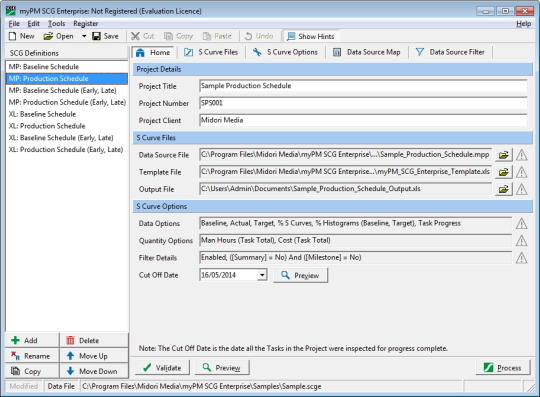Browse for Output File folder icon

[x=503, y=189]
